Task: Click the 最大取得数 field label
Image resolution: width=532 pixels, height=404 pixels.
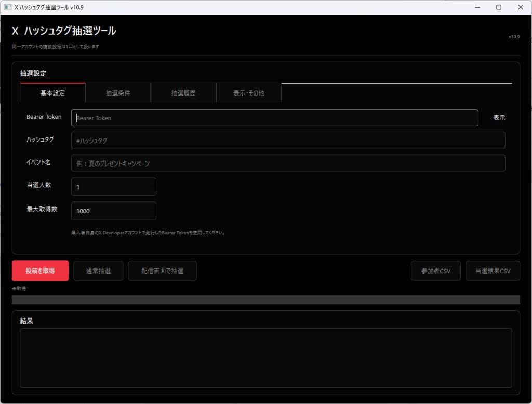Action: point(42,209)
